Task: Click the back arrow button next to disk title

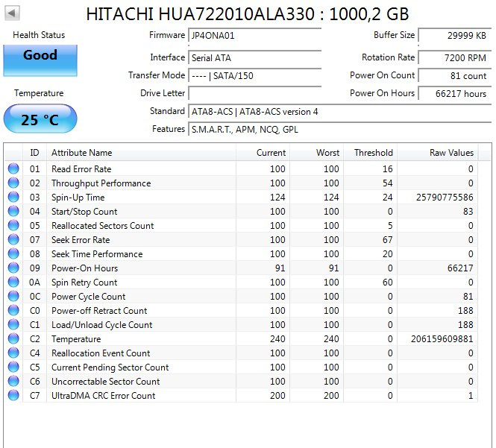Action: coord(12,13)
